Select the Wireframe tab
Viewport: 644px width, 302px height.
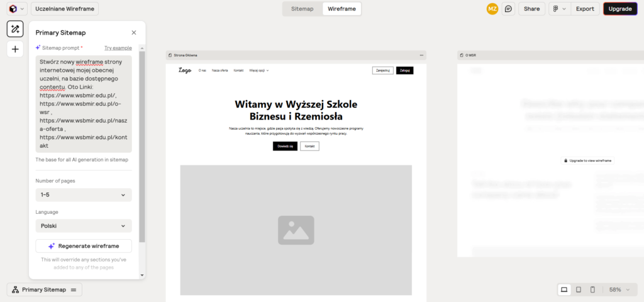(x=341, y=9)
